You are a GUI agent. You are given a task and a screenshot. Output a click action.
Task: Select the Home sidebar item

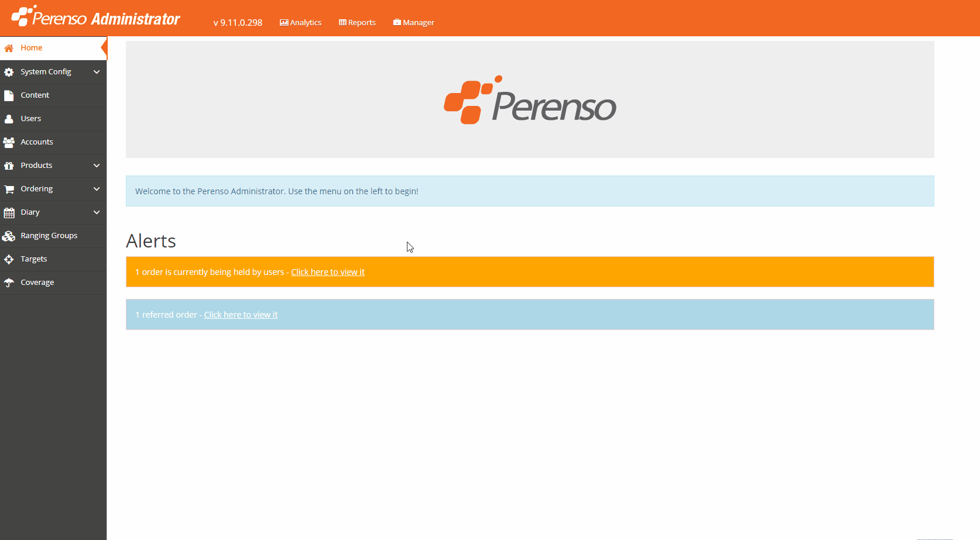pos(53,48)
